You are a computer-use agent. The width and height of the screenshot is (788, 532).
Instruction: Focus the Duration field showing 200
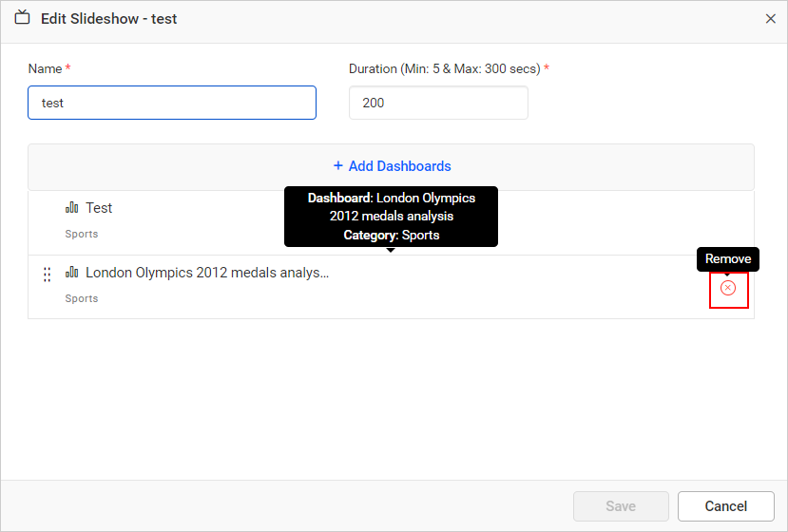pyautogui.click(x=437, y=103)
